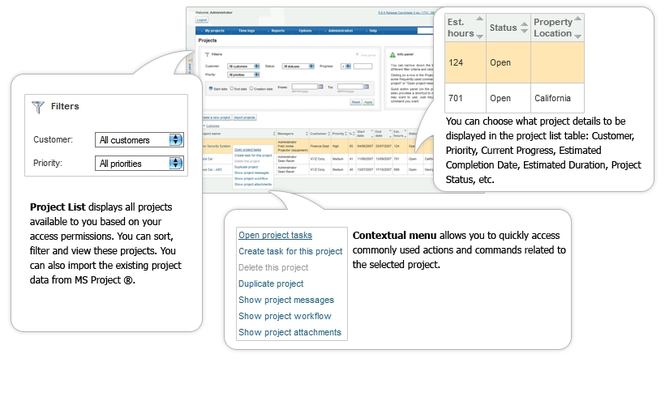
Task: Click the Apply filters button
Action: 369,102
